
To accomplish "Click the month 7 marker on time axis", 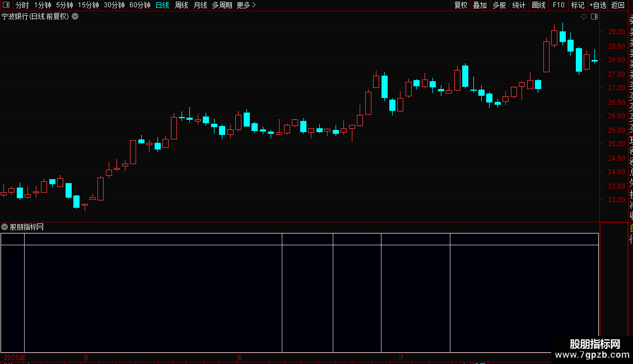I will (x=401, y=358).
